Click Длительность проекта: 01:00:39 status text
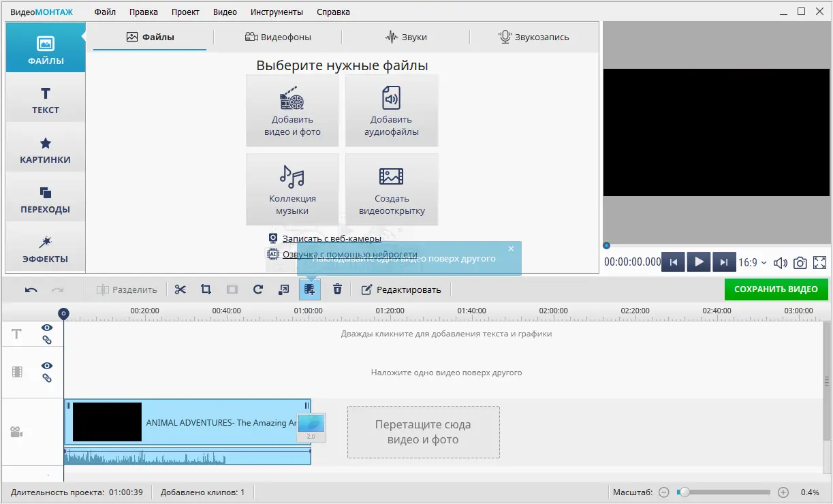The image size is (833, 504). click(76, 492)
